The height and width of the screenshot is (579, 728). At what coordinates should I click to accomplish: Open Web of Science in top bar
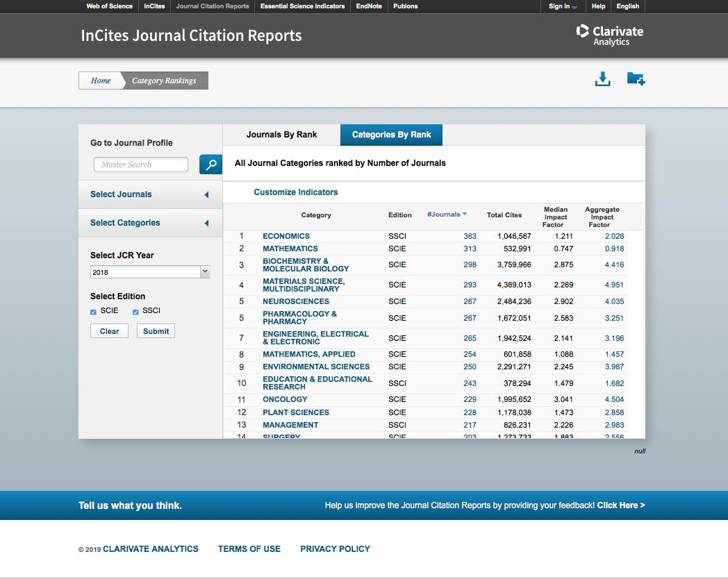[109, 6]
